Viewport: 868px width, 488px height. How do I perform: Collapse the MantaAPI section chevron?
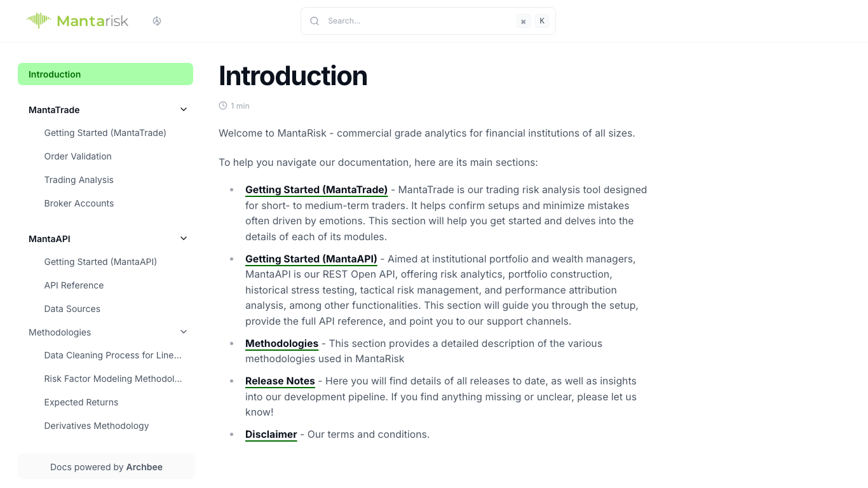[184, 238]
